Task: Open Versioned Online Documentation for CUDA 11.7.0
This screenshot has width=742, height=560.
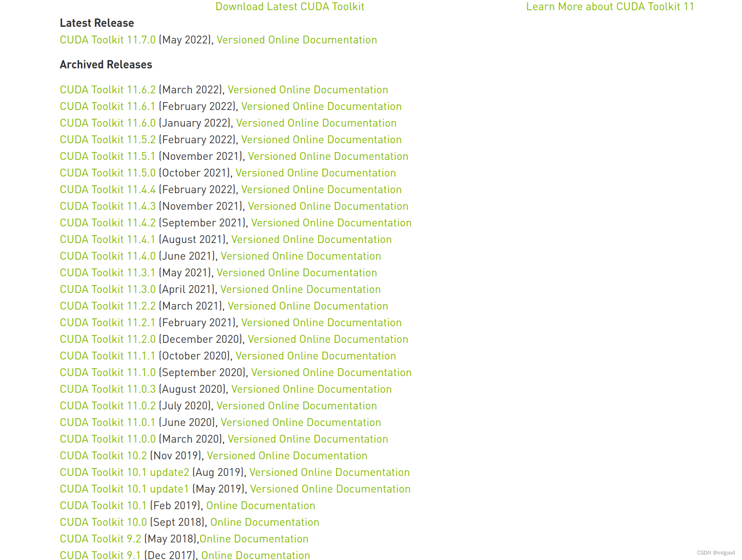Action: pos(297,40)
